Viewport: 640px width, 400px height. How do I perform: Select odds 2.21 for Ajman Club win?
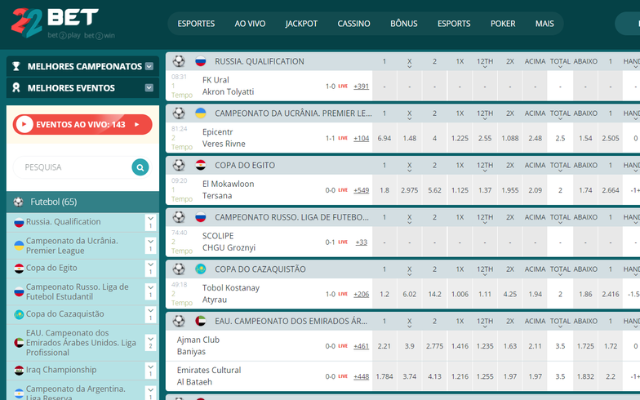coord(384,346)
